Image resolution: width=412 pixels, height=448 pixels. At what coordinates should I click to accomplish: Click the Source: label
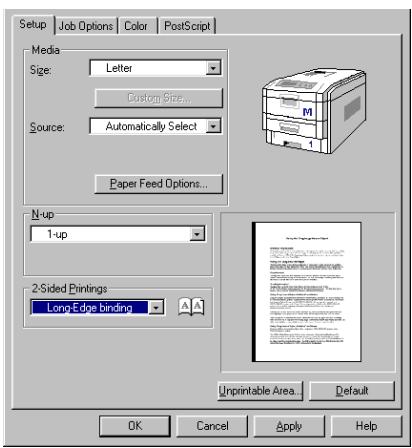(47, 127)
